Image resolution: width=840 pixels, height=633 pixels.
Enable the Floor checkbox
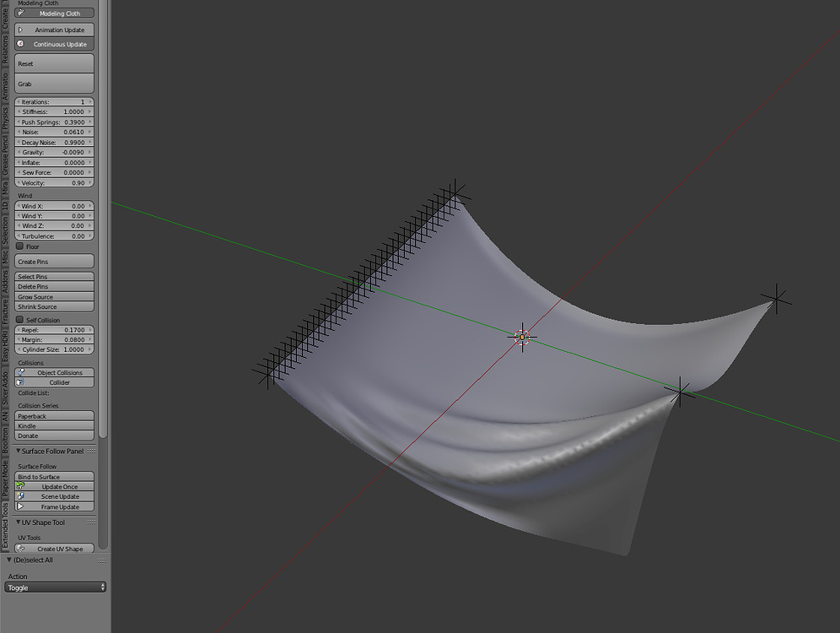click(20, 246)
